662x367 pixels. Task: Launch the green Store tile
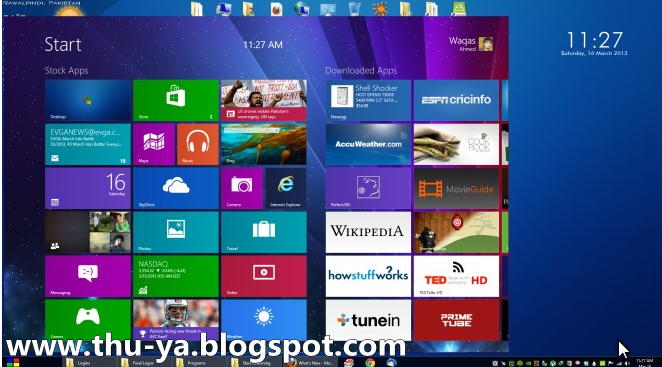pos(176,100)
